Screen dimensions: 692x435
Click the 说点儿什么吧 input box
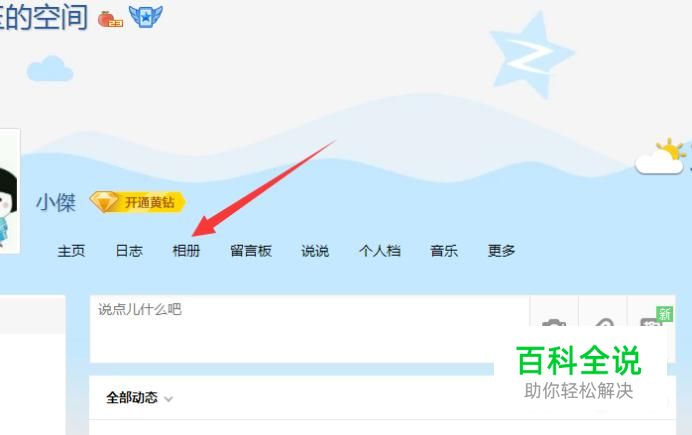pyautogui.click(x=309, y=329)
